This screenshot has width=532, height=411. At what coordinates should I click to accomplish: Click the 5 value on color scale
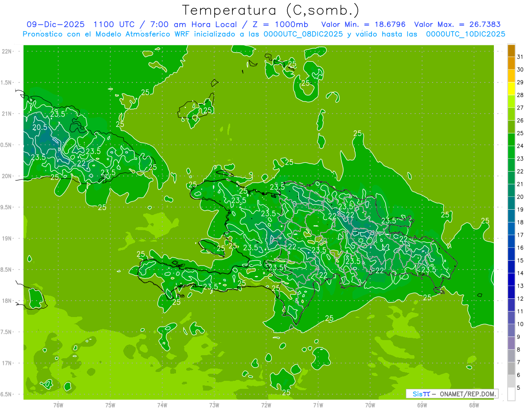coord(519,388)
